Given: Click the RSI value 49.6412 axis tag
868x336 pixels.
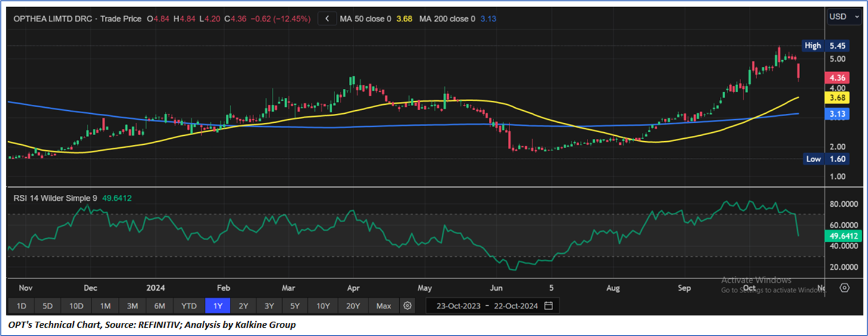Looking at the screenshot, I should pyautogui.click(x=844, y=237).
